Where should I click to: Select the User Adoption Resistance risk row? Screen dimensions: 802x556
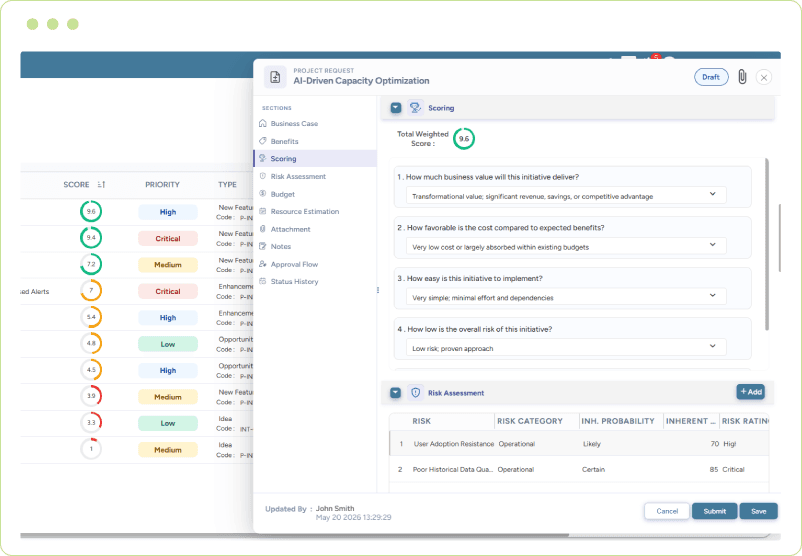point(579,443)
